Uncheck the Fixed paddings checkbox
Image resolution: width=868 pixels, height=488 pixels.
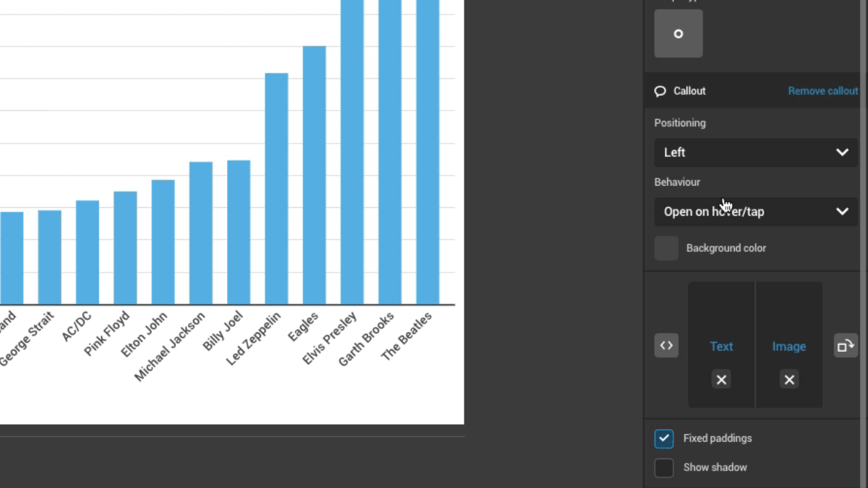[x=664, y=439]
